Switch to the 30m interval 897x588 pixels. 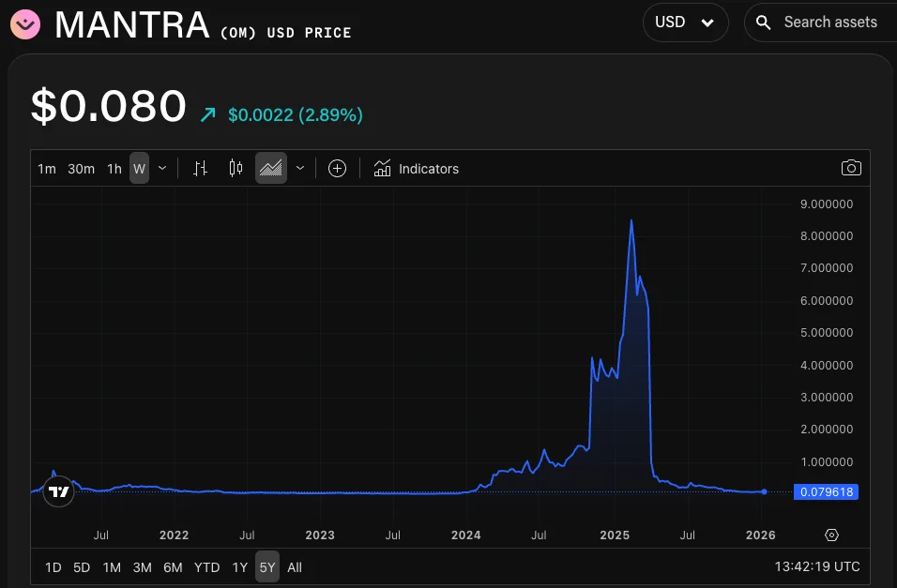tap(82, 169)
